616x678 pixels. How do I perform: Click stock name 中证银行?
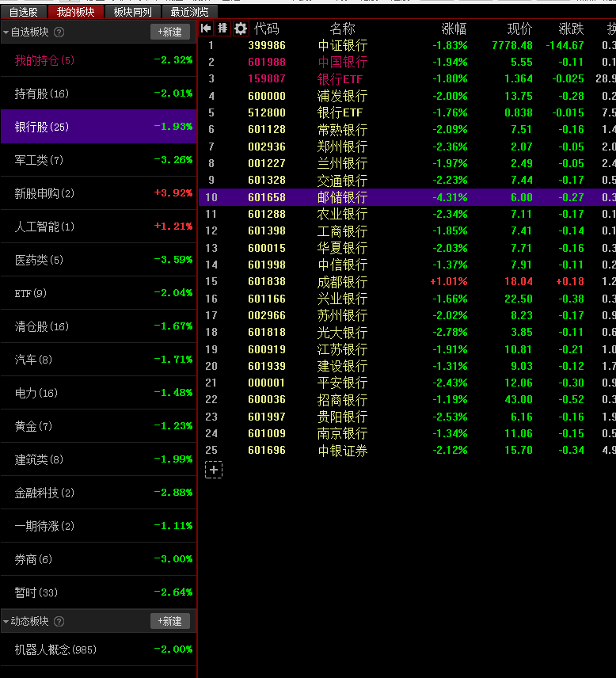tap(342, 45)
